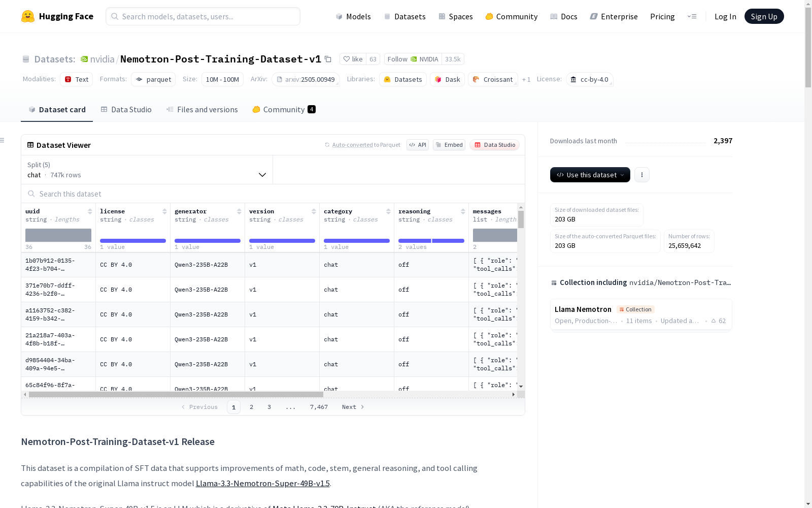Click the cc-by-4.0 license tag
Screen dimensions: 812x508
pos(589,79)
